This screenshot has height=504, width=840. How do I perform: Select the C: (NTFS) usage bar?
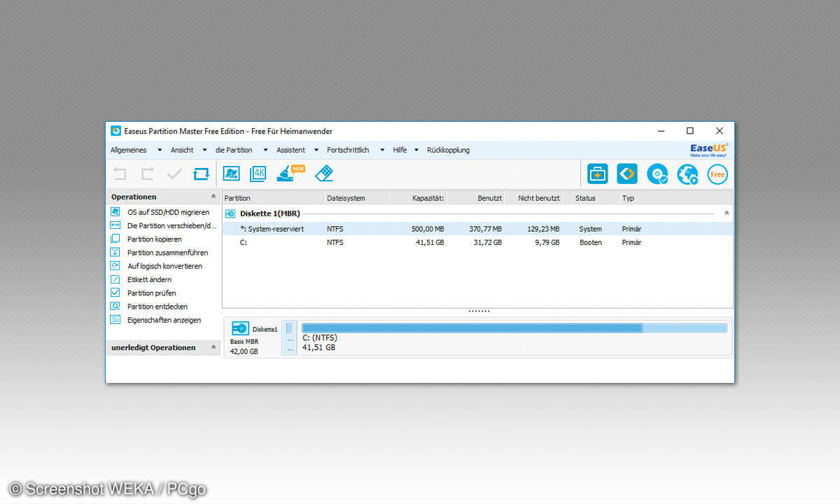514,328
